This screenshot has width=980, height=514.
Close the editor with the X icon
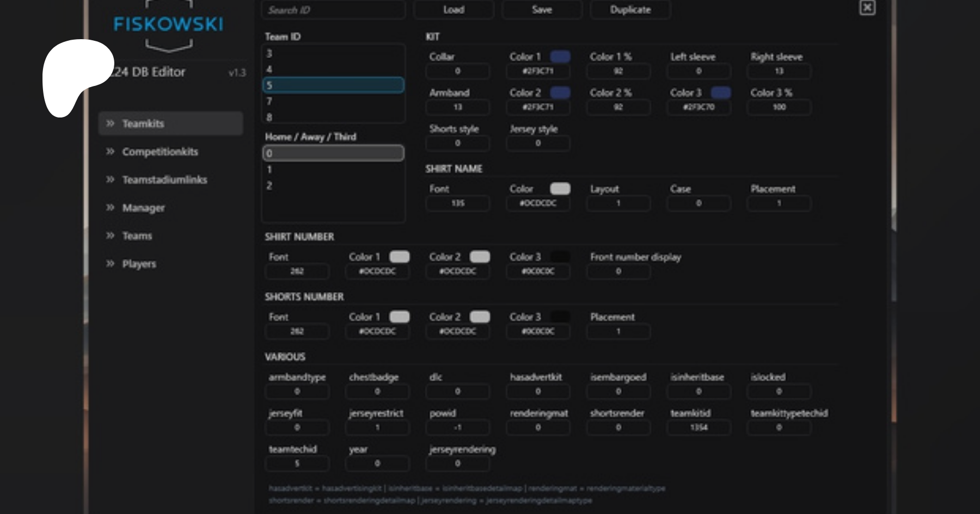[x=867, y=8]
